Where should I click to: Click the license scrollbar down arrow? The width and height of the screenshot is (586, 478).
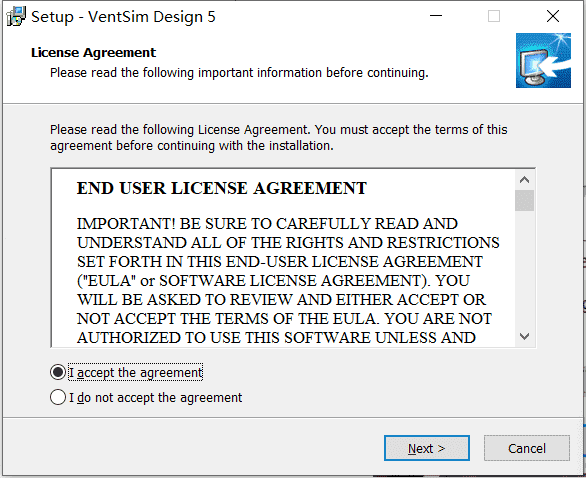pyautogui.click(x=524, y=336)
